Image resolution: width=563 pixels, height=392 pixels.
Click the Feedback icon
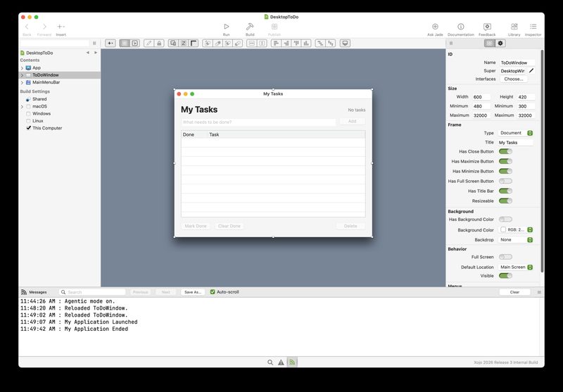pos(487,27)
